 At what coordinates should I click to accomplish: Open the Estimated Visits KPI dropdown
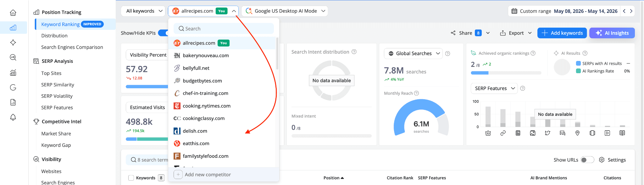click(147, 107)
